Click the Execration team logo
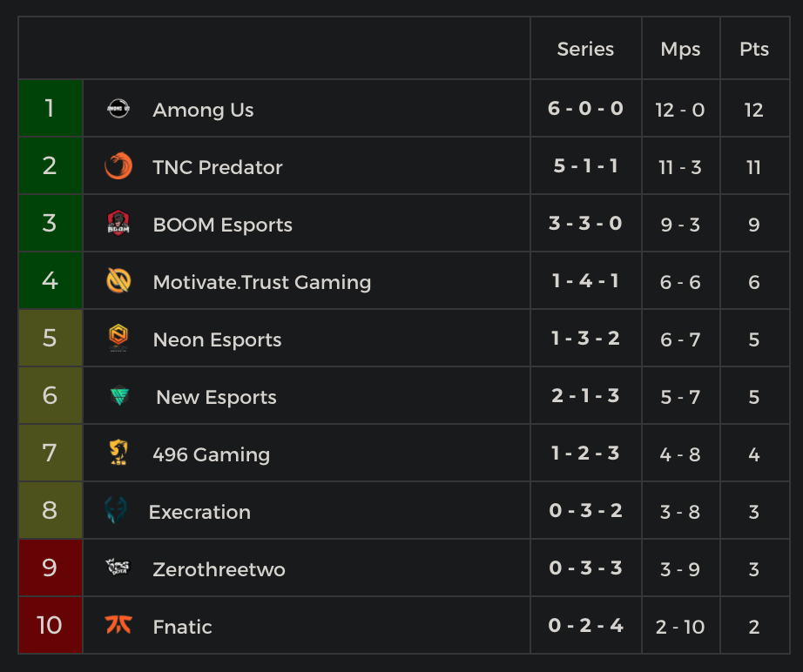The image size is (803, 672). pos(115,511)
